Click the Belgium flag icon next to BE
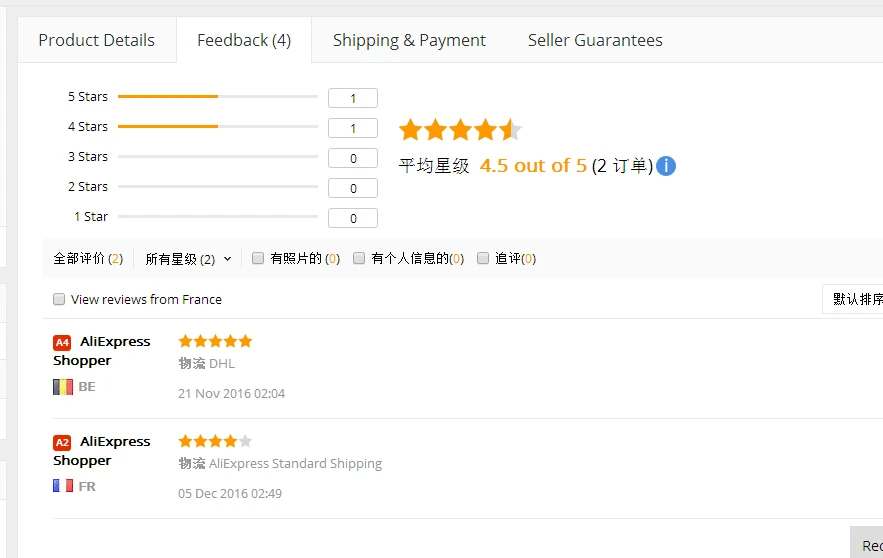The width and height of the screenshot is (883, 558). (63, 387)
